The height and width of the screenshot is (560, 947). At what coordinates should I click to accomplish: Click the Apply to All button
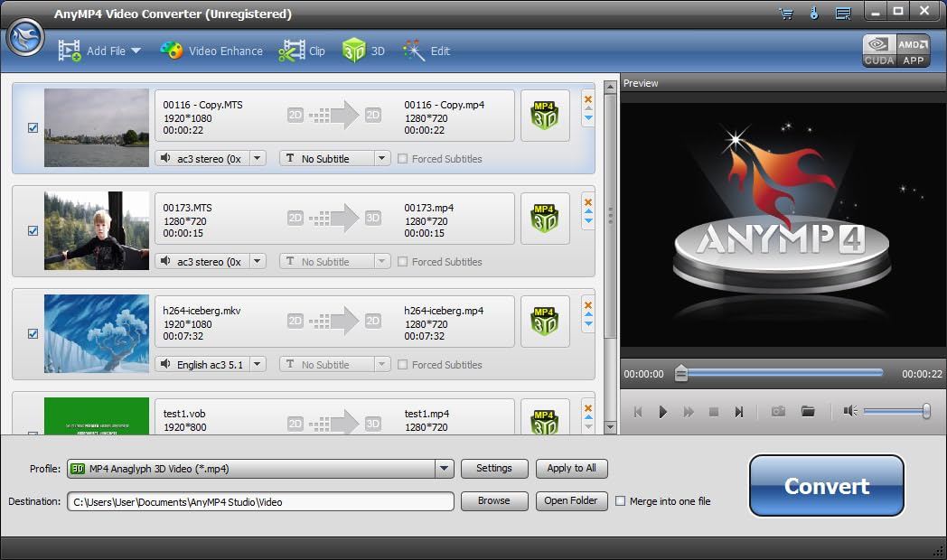571,469
